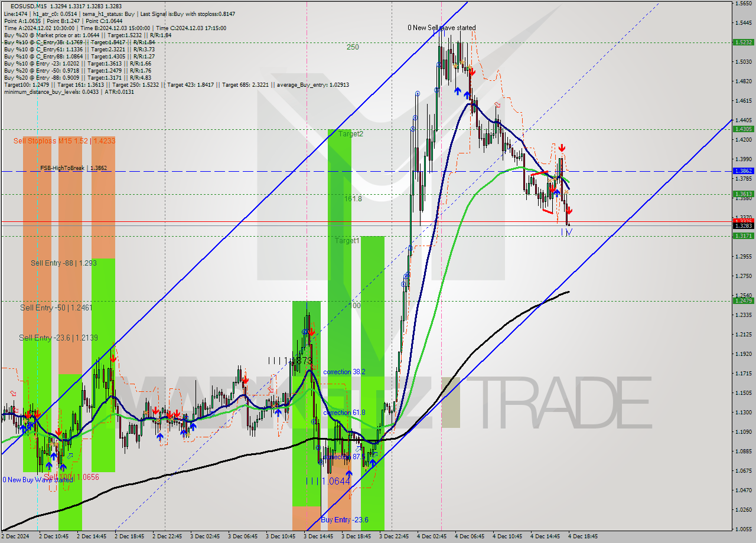Image resolution: width=756 pixels, height=543 pixels.
Task: Select the 'Target2' fibonacci label
Action: point(351,134)
